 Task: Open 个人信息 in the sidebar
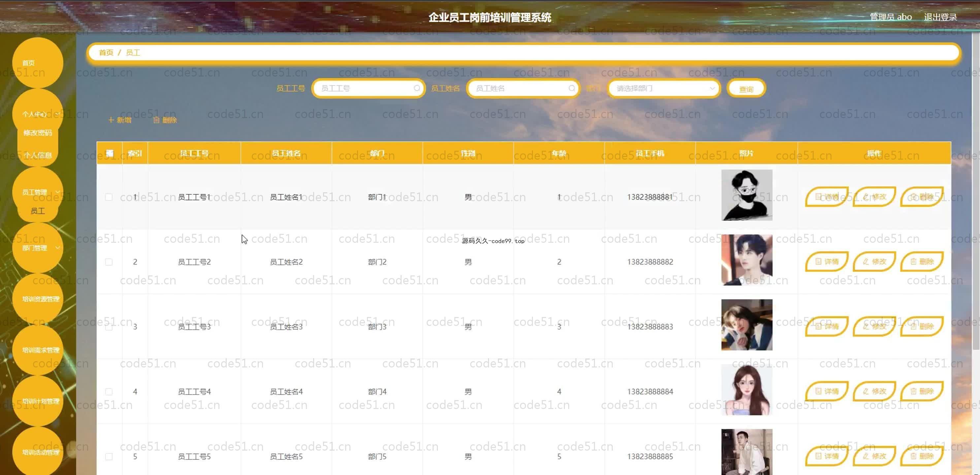(38, 155)
